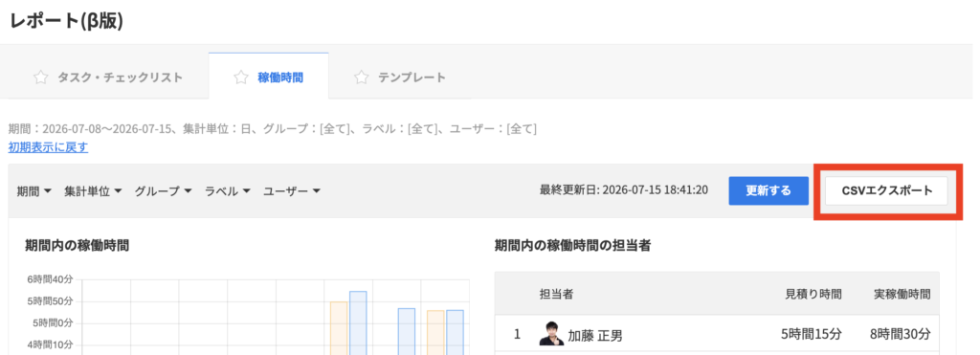
Task: Expand the ユーザー filter dropdown
Action: [292, 190]
